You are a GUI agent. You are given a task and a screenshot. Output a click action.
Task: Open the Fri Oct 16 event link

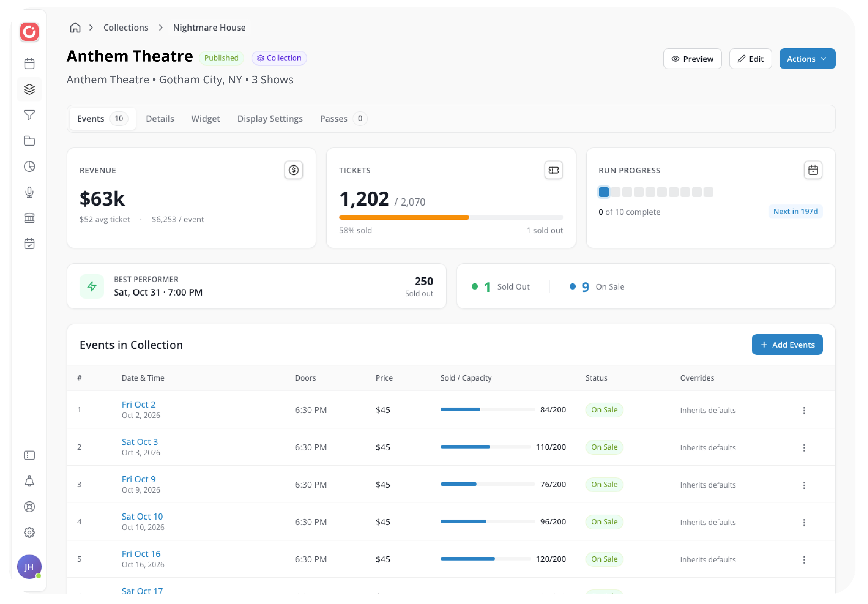point(141,554)
